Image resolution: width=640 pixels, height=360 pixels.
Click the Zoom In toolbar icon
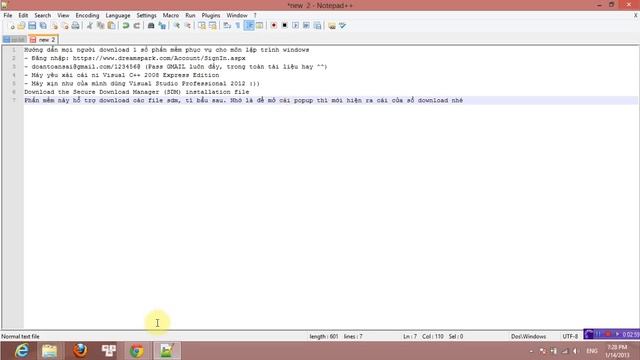pyautogui.click(x=177, y=26)
